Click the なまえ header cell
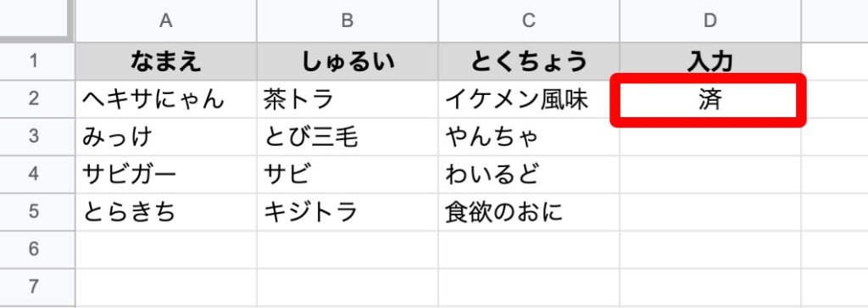 [x=165, y=61]
